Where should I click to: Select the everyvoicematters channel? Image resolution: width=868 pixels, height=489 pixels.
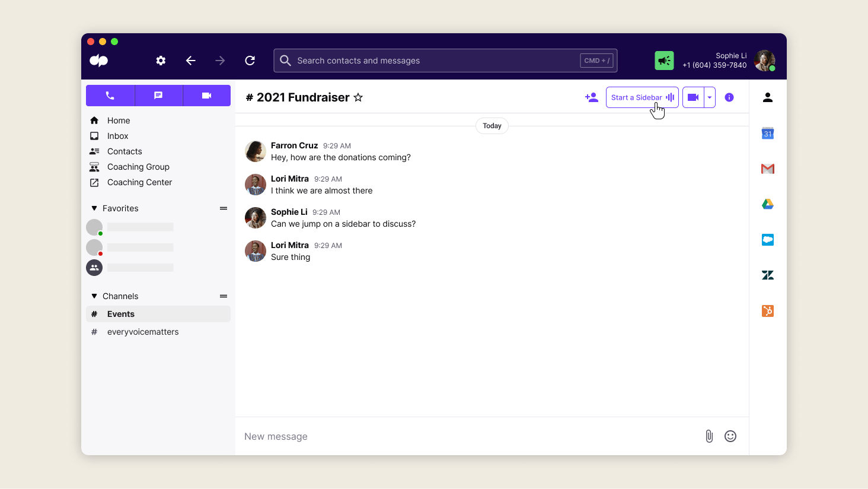pyautogui.click(x=142, y=331)
